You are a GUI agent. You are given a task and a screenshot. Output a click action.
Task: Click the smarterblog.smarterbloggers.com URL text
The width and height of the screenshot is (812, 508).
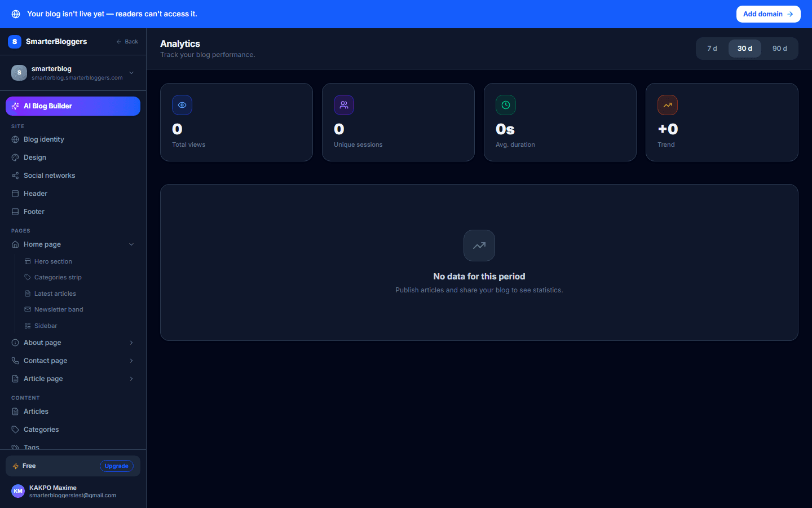(77, 78)
